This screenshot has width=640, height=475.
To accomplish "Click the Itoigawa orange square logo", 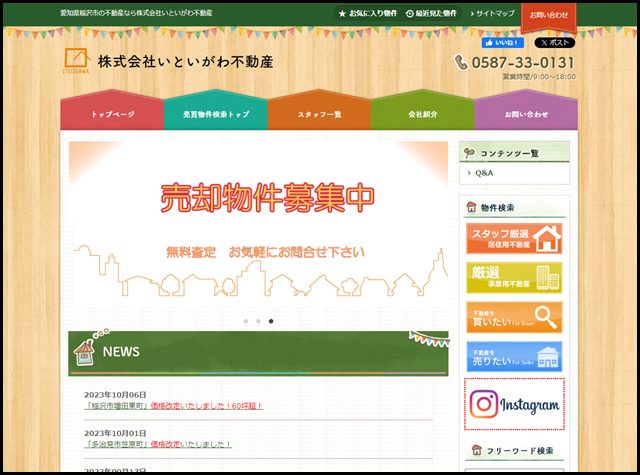I will click(76, 60).
